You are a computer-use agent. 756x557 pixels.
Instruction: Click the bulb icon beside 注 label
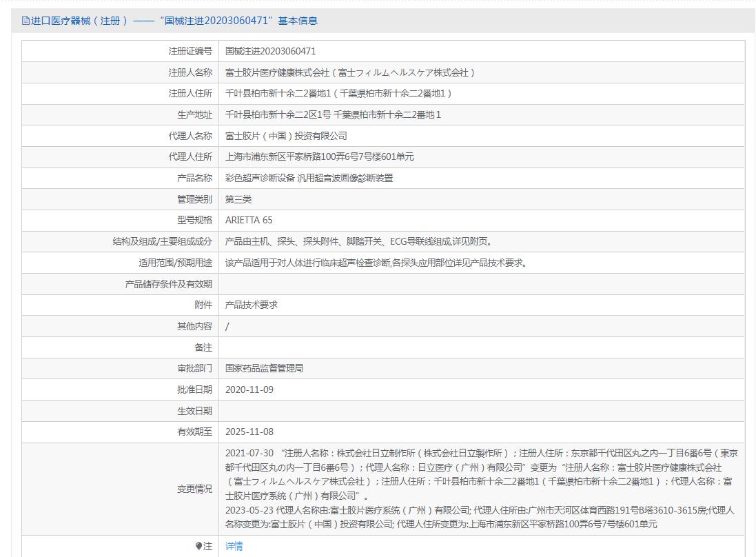199,546
